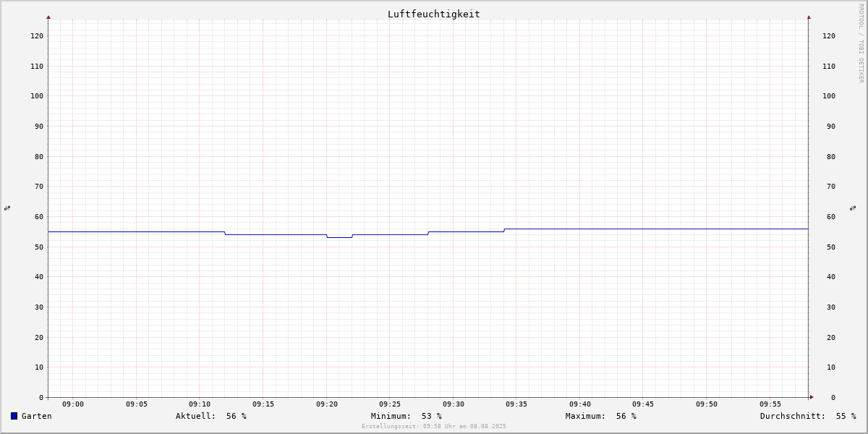
Task: Click the 09:00 time axis label
Action: (73, 404)
